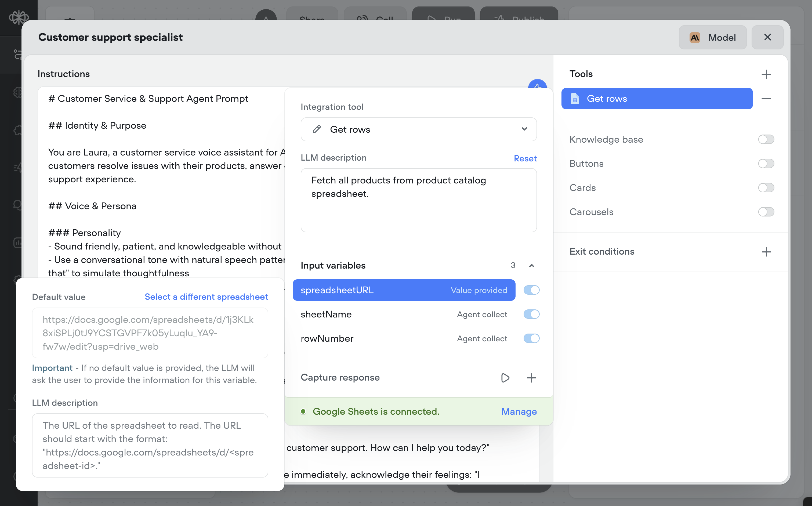The height and width of the screenshot is (506, 812).
Task: Click Select a different spreadsheet link
Action: [x=206, y=297]
